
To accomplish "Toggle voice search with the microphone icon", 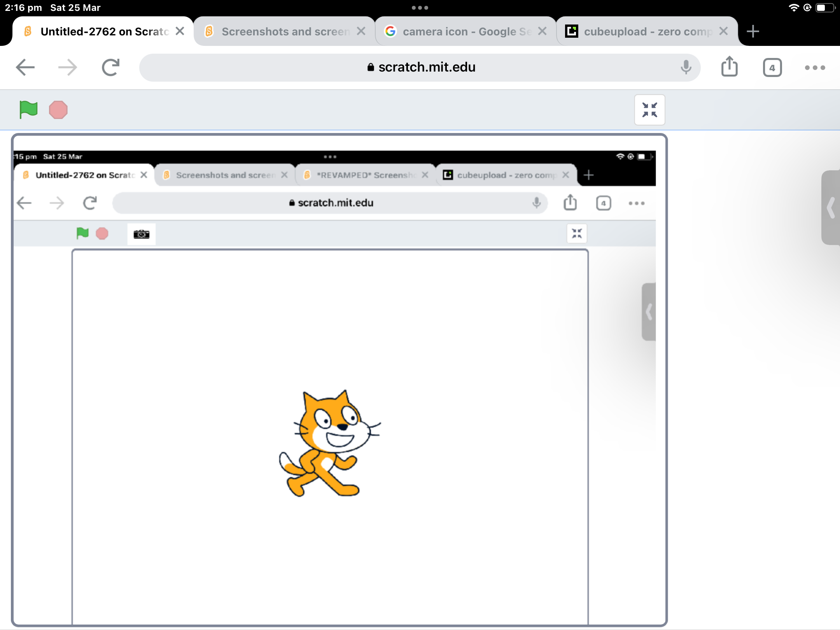I will tap(686, 67).
